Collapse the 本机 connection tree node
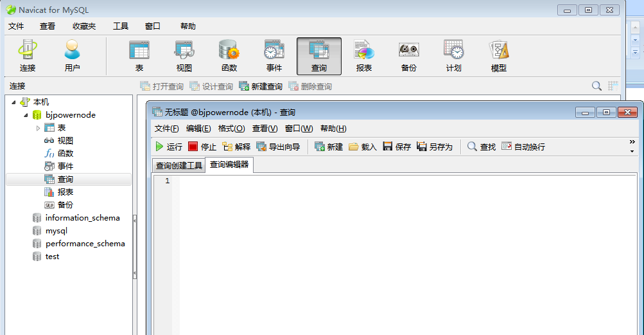Screen dimensions: 644x335 [x=14, y=102]
